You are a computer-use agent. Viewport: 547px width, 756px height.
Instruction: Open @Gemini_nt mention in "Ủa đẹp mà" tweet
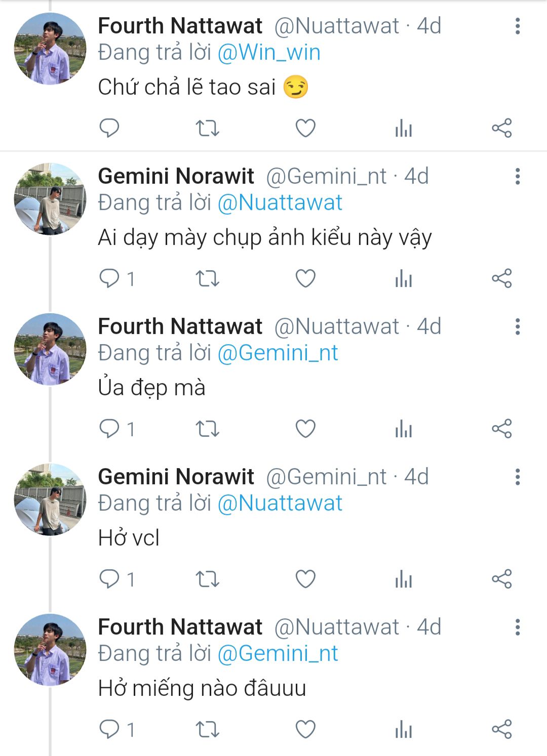point(278,353)
